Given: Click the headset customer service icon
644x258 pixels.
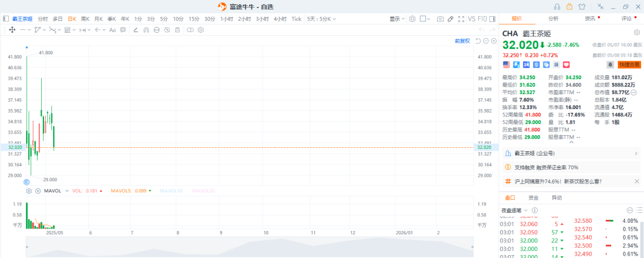Looking at the screenshot, I should [x=558, y=6].
